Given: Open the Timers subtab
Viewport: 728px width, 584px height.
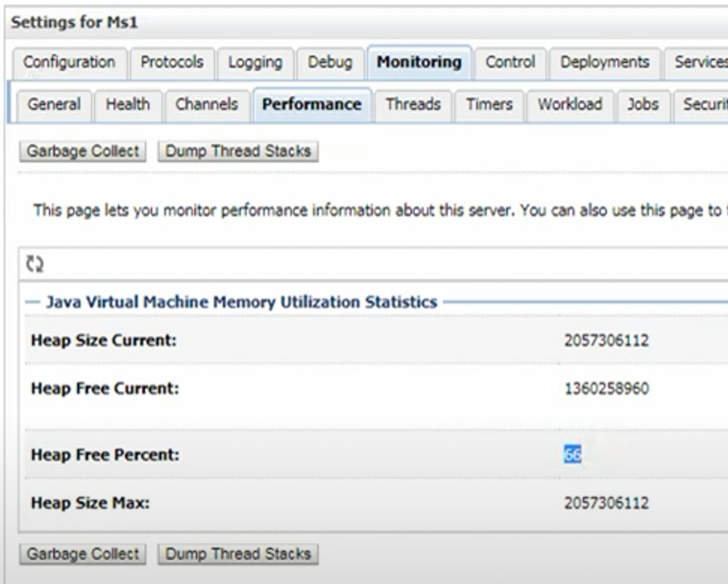Looking at the screenshot, I should click(489, 105).
